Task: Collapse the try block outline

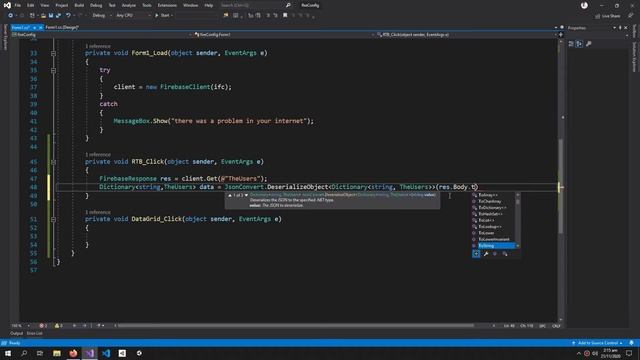Action: (53, 70)
